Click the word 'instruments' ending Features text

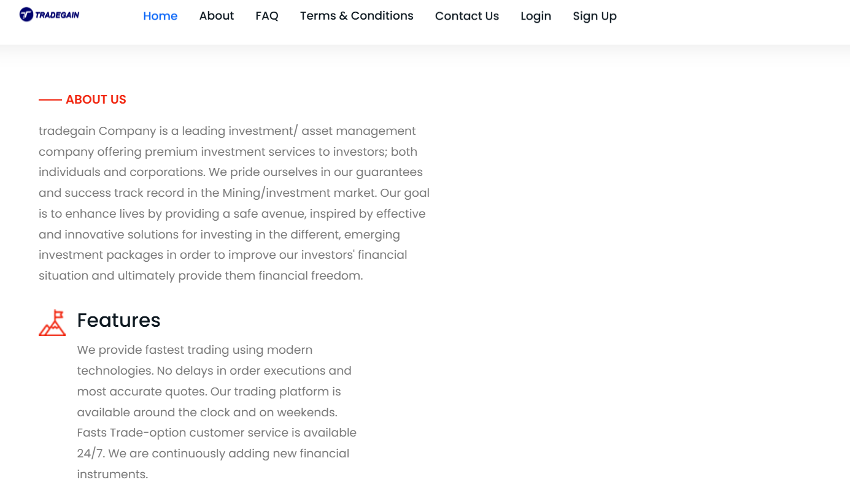pyautogui.click(x=112, y=474)
